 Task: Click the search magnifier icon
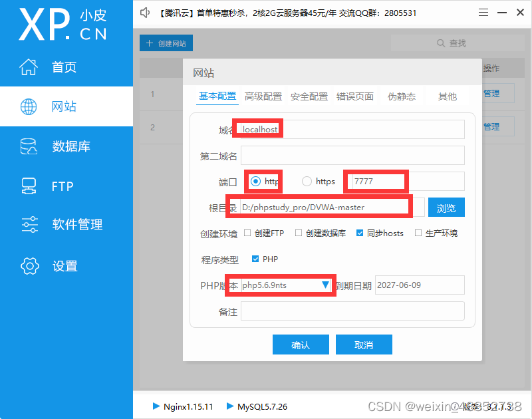441,43
